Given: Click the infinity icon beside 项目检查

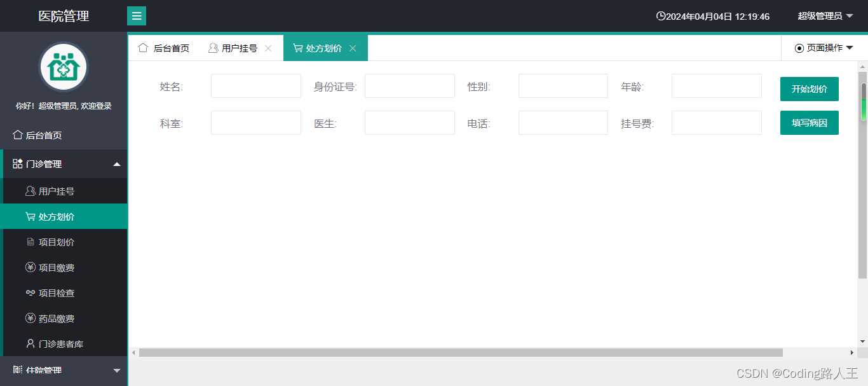Looking at the screenshot, I should point(30,293).
